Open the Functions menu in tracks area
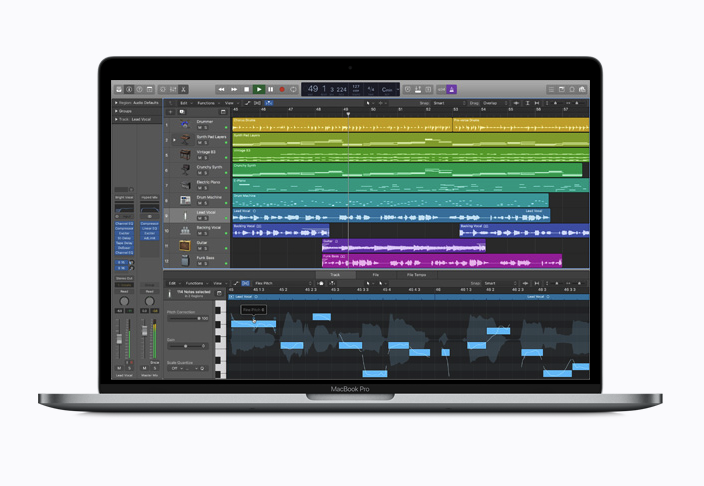 click(206, 102)
